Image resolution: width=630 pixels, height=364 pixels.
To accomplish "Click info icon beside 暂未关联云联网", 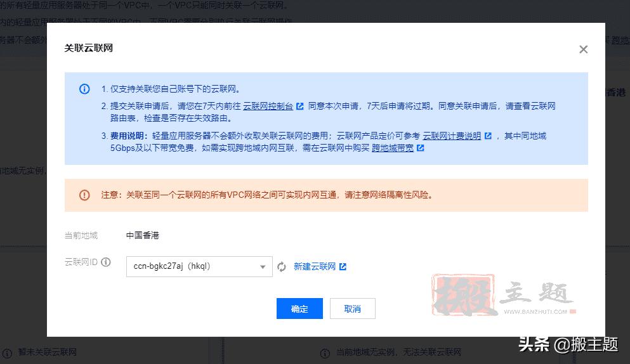I will (7, 353).
